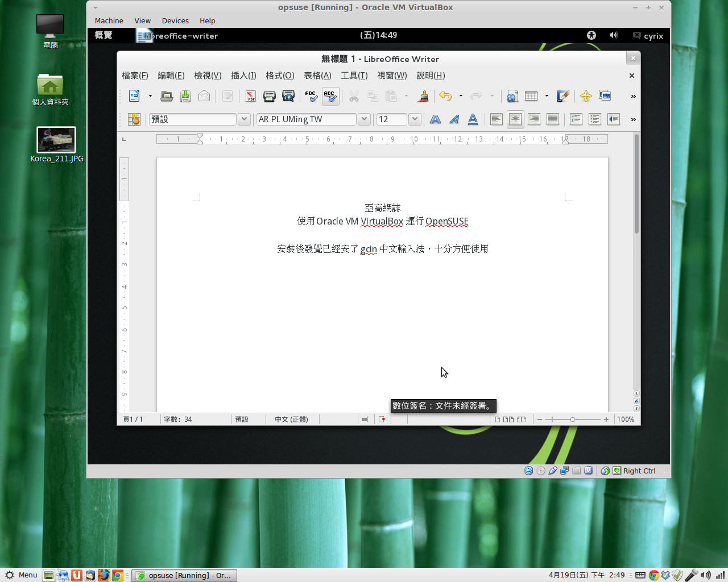This screenshot has height=582, width=728.
Task: Click the Export as PDF icon
Action: (251, 96)
